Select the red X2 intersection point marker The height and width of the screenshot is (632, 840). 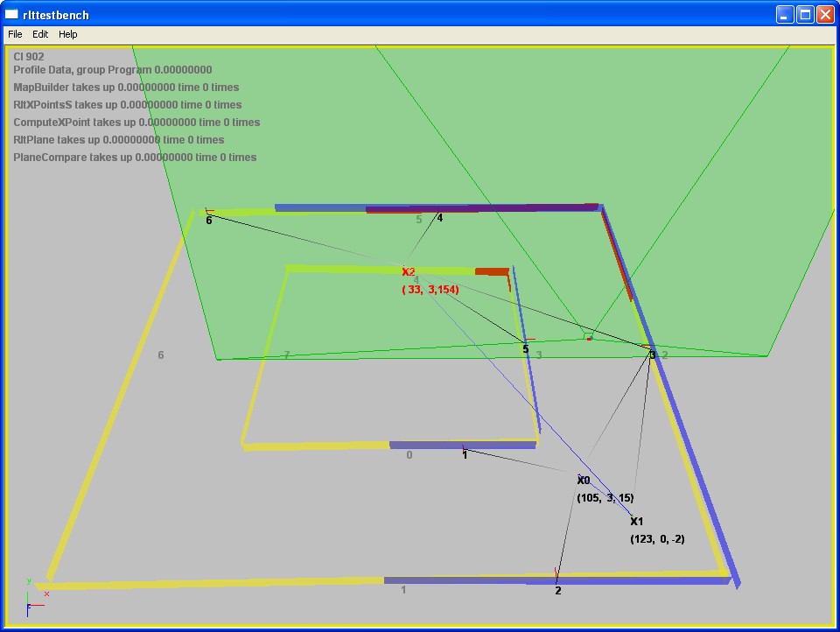[408, 272]
